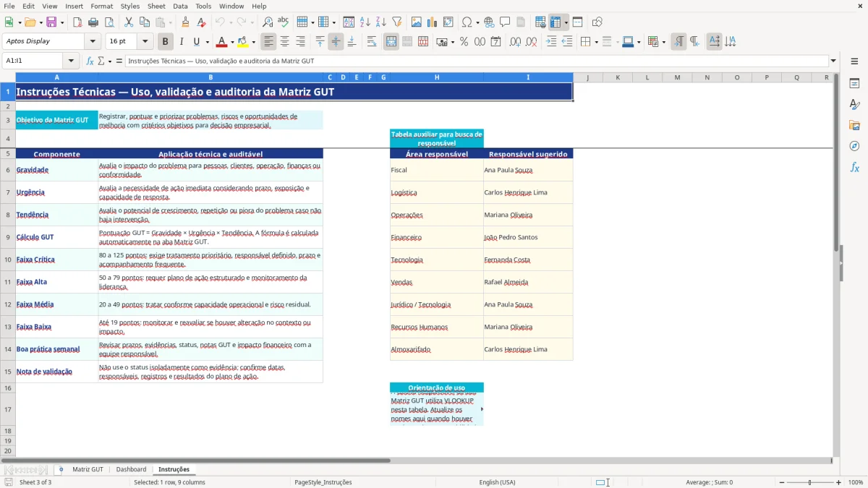Open the freeze rows and columns dropdown
Image resolution: width=868 pixels, height=488 pixels.
(566, 22)
